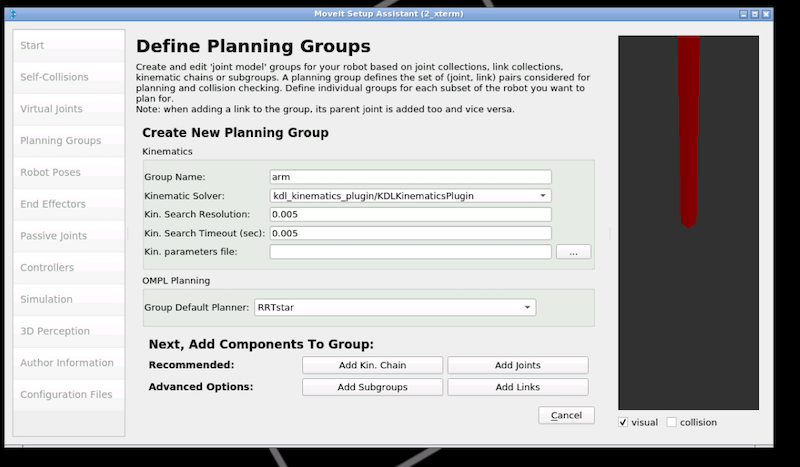Enable the collision checkbox
Screen dimensions: 800x467
[672, 422]
